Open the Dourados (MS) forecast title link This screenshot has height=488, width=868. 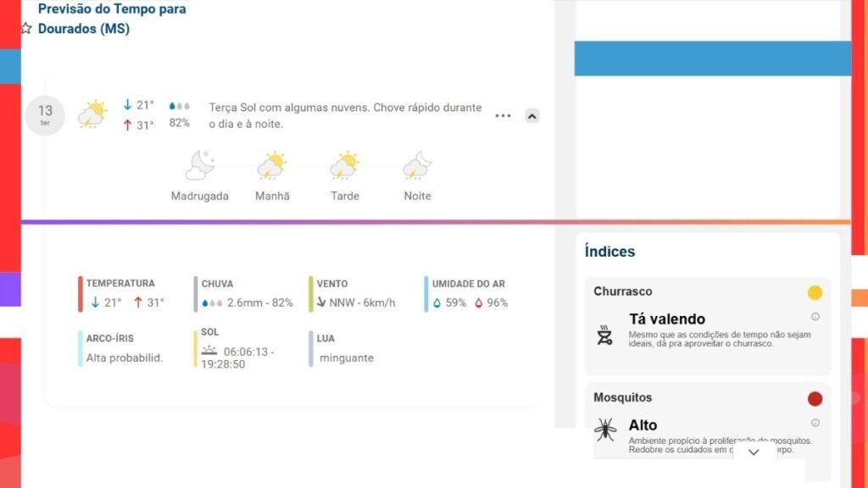click(84, 29)
